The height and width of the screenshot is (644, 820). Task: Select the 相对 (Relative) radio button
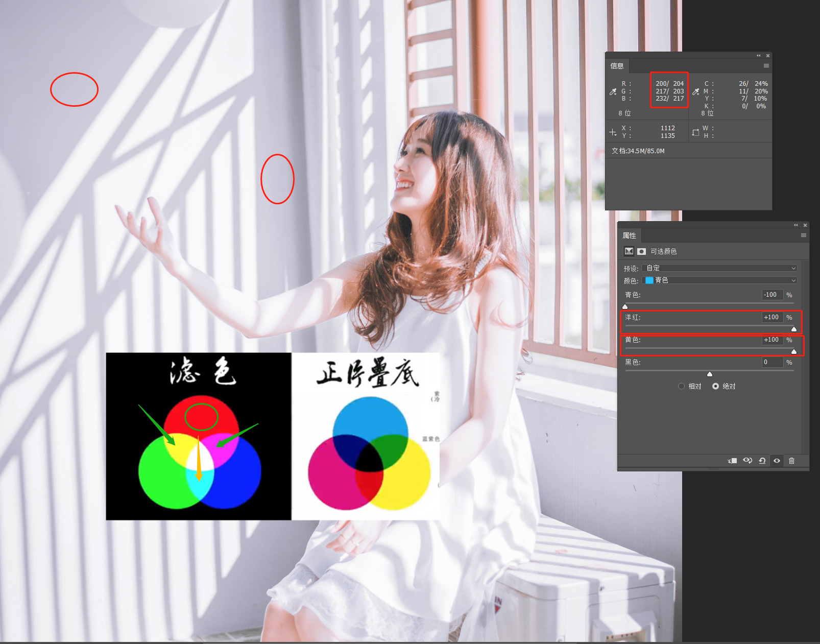681,386
